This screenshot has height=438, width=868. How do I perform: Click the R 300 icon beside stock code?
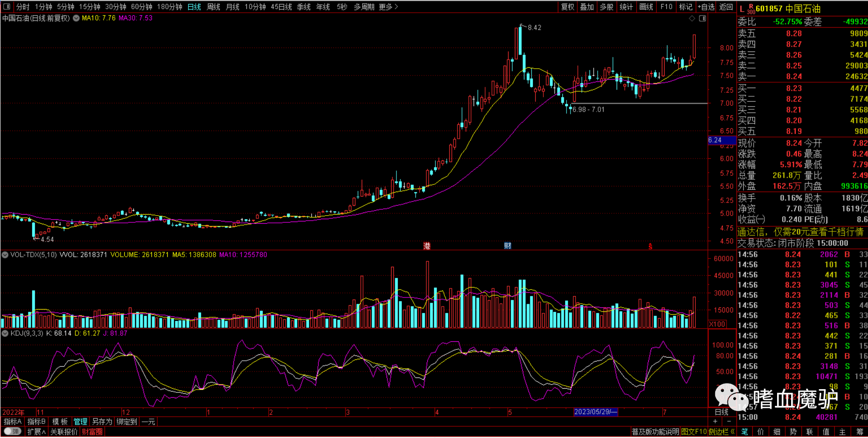pyautogui.click(x=751, y=9)
